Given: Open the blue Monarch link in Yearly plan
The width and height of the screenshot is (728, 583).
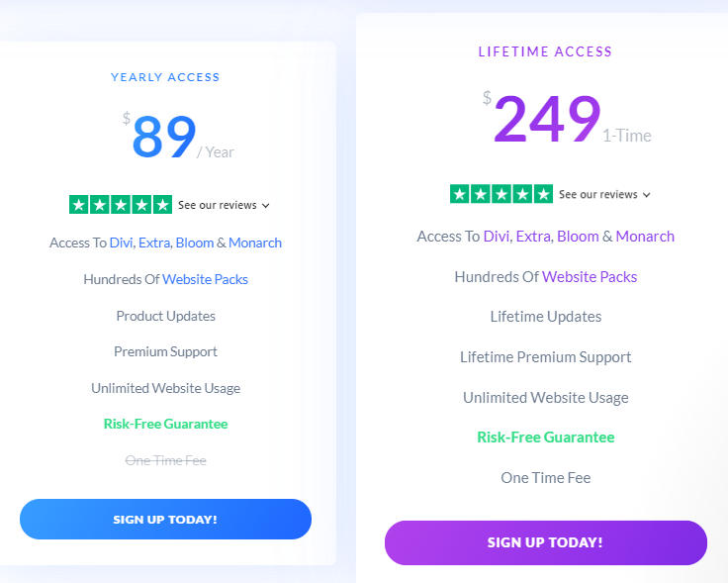Looking at the screenshot, I should pyautogui.click(x=255, y=243).
